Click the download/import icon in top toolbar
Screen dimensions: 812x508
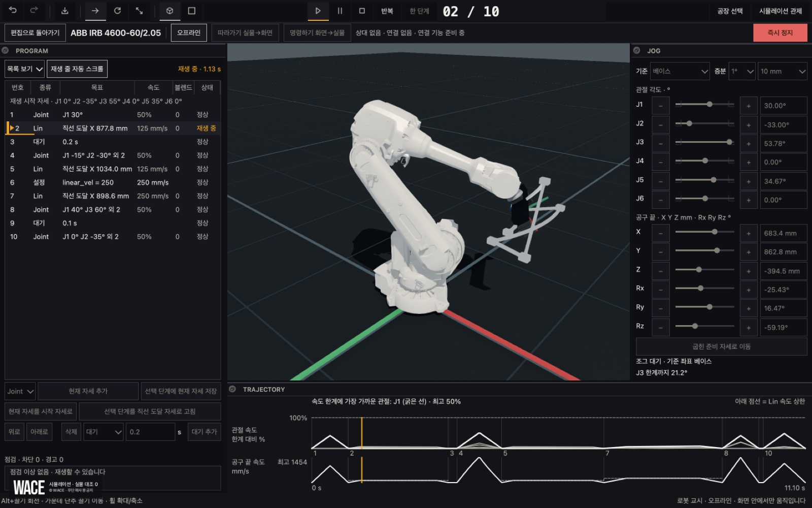click(x=65, y=11)
